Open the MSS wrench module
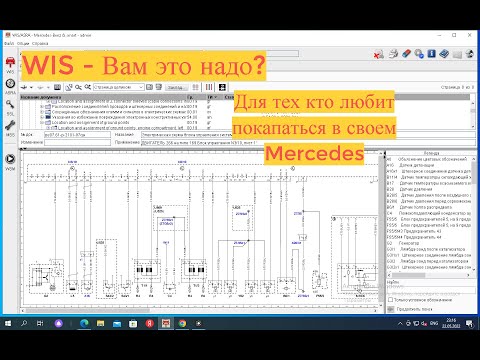Image resolution: width=480 pixels, height=360 pixels. click(10, 128)
